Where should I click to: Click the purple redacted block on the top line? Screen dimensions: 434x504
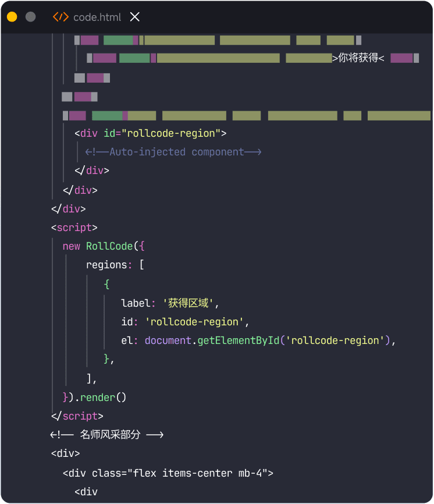(88, 40)
